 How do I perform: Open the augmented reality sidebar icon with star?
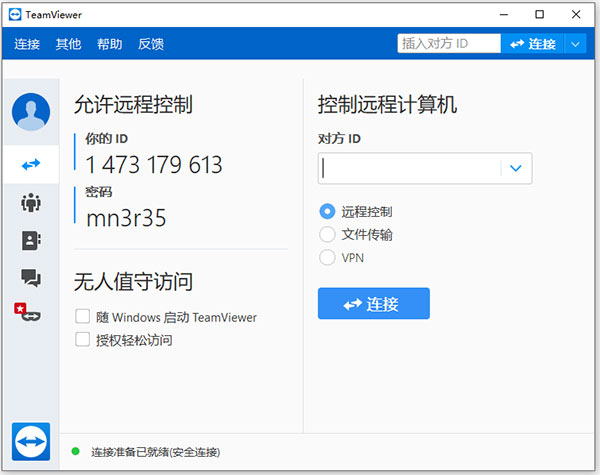pos(28,312)
